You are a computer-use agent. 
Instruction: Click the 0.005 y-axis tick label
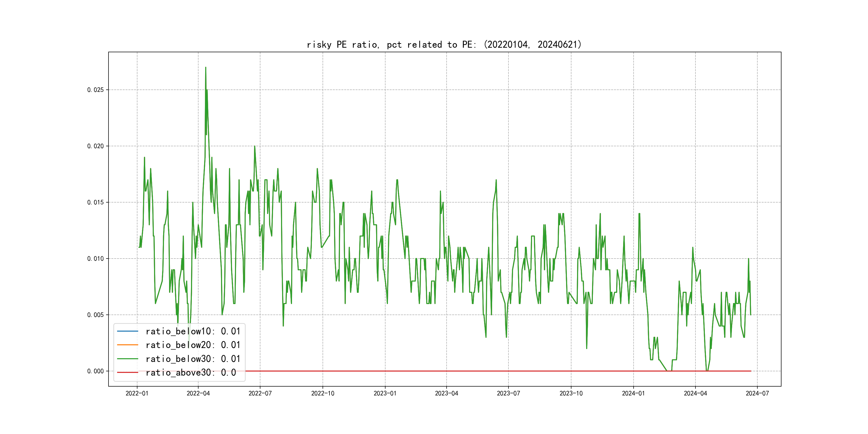coord(95,315)
